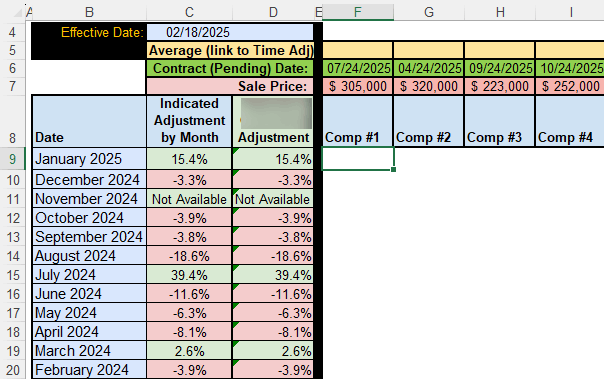Image resolution: width=604 pixels, height=379 pixels.
Task: Click 'Indicated Adjustment by Month' header
Action: click(189, 121)
